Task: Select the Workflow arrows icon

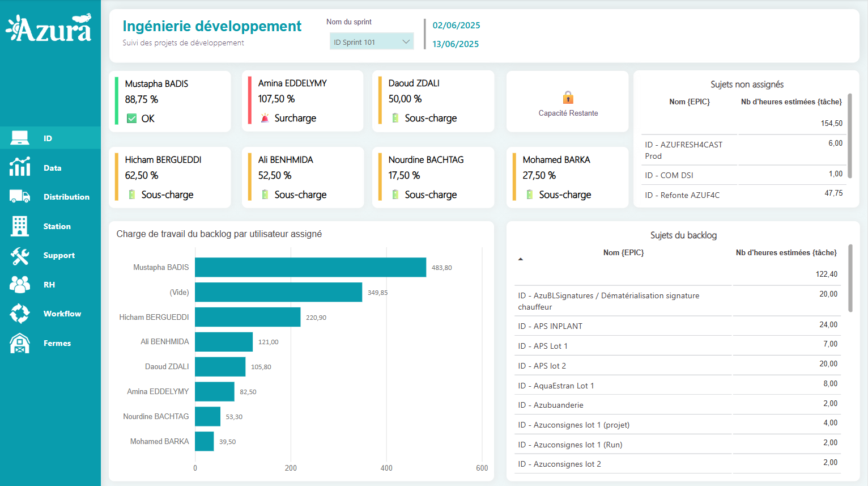Action: (20, 314)
